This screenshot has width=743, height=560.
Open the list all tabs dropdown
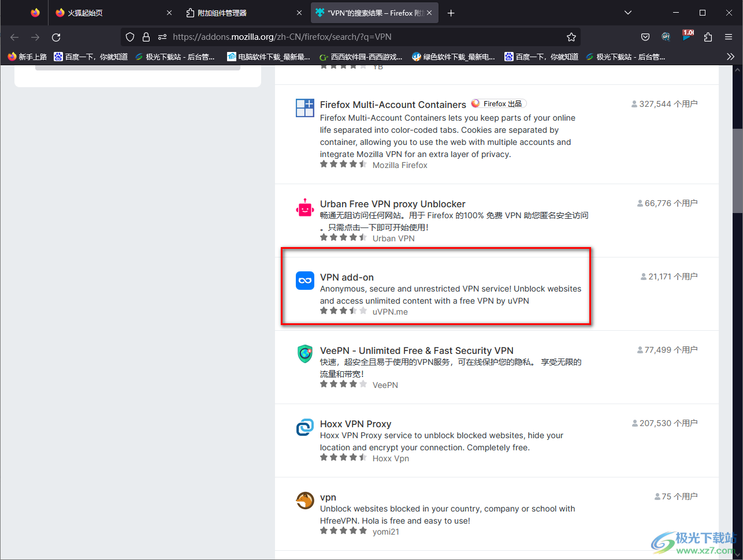click(628, 13)
